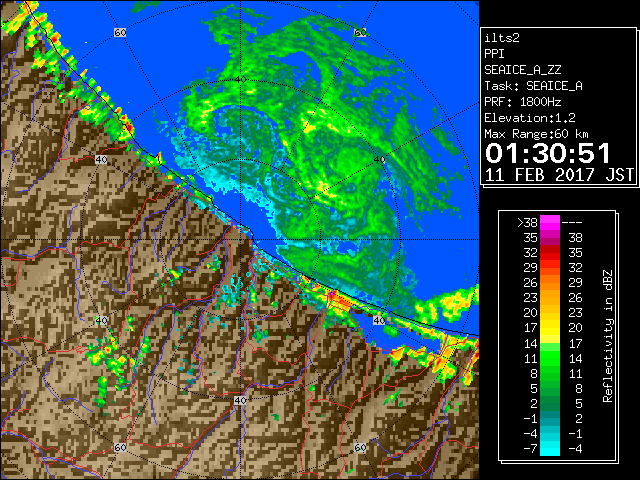Click the "---" legend entry

[x=572, y=223]
